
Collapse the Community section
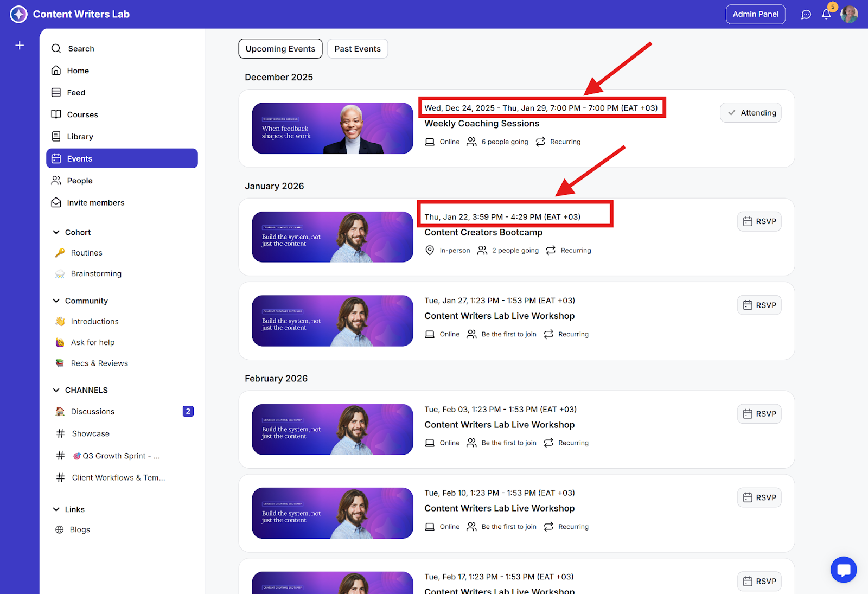[x=56, y=301]
